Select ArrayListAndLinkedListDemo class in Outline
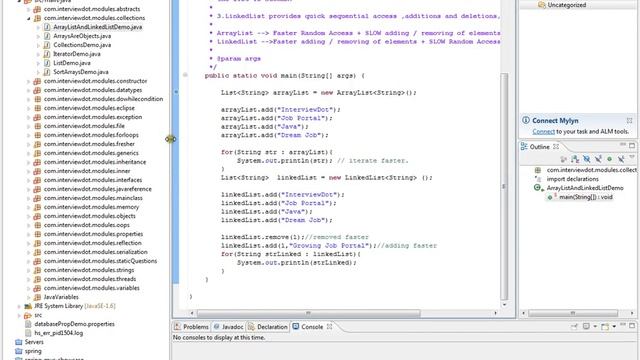 click(585, 188)
